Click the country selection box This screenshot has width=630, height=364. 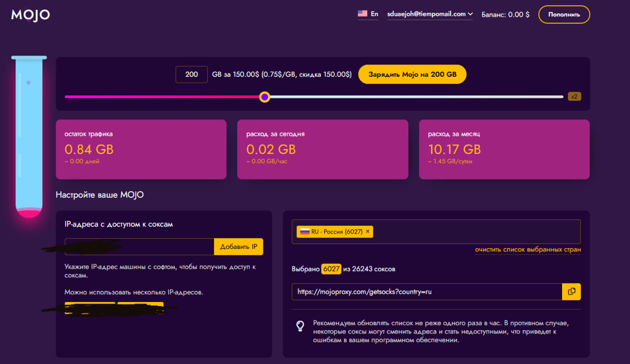coord(436,232)
